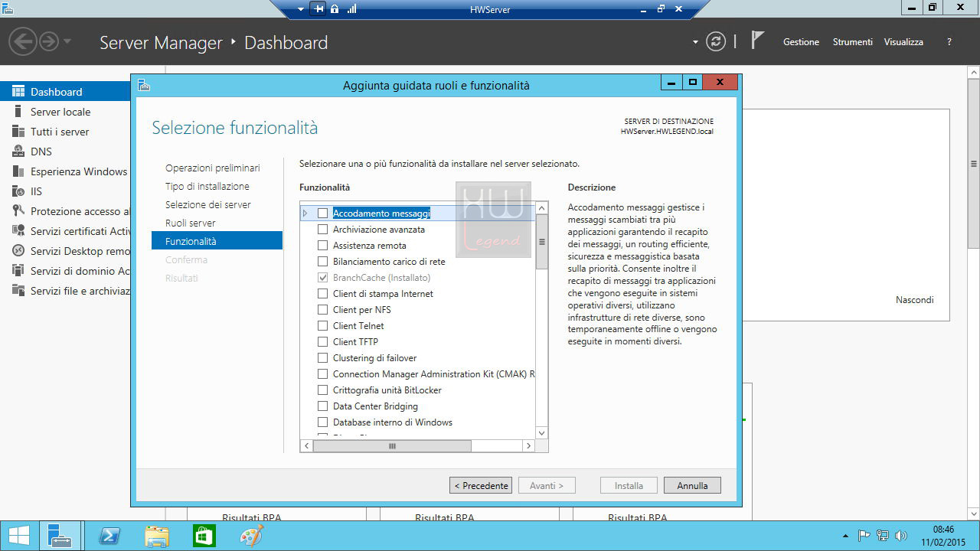Click the vertical scrollbar thumb in feature list
Image resolution: width=980 pixels, height=551 pixels.
[542, 242]
